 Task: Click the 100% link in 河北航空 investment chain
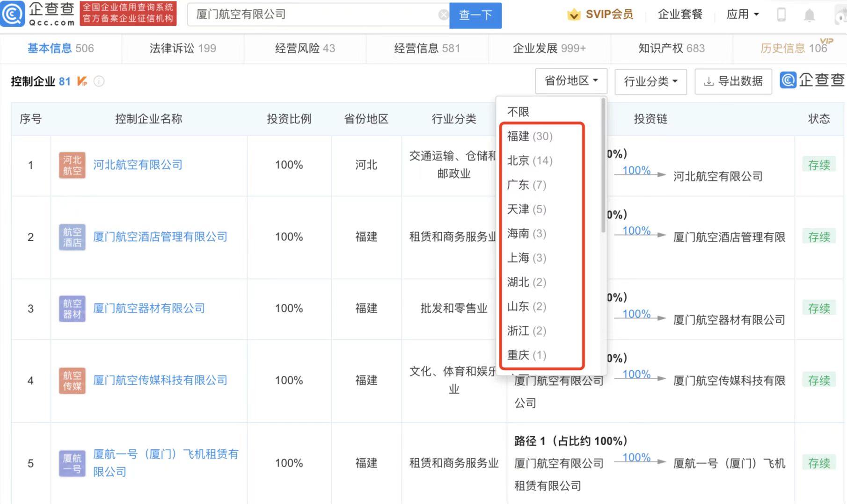coord(636,170)
